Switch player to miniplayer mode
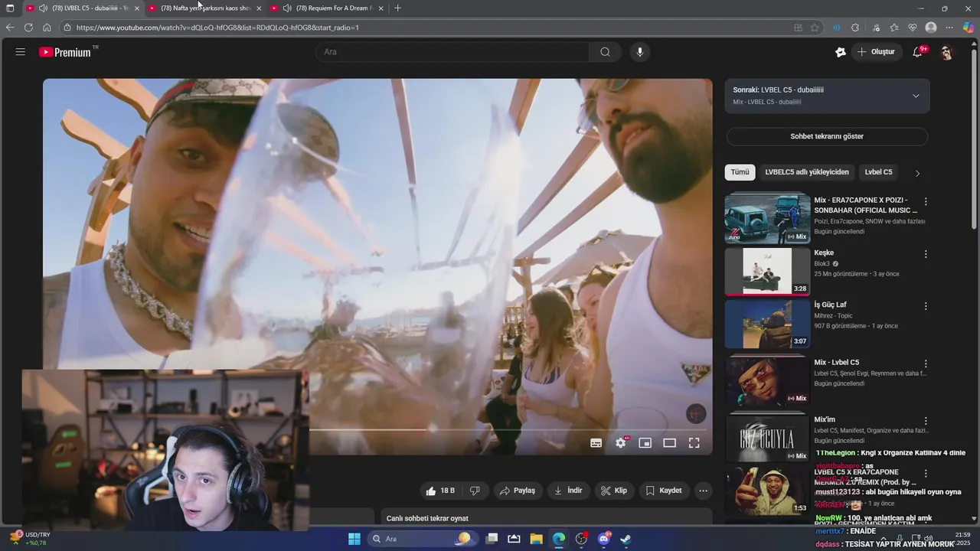The height and width of the screenshot is (551, 980). (645, 442)
